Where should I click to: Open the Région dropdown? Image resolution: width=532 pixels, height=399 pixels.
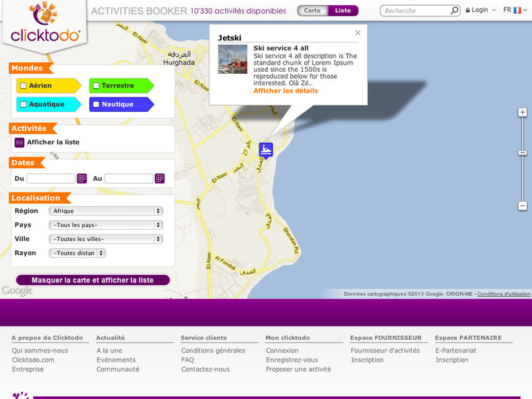point(106,211)
